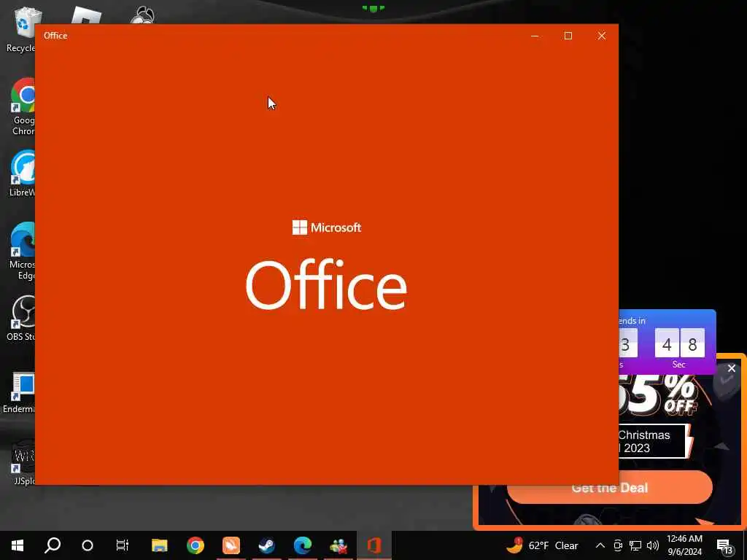Viewport: 747px width, 560px height.
Task: Select the Office icon in the taskbar
Action: (374, 545)
